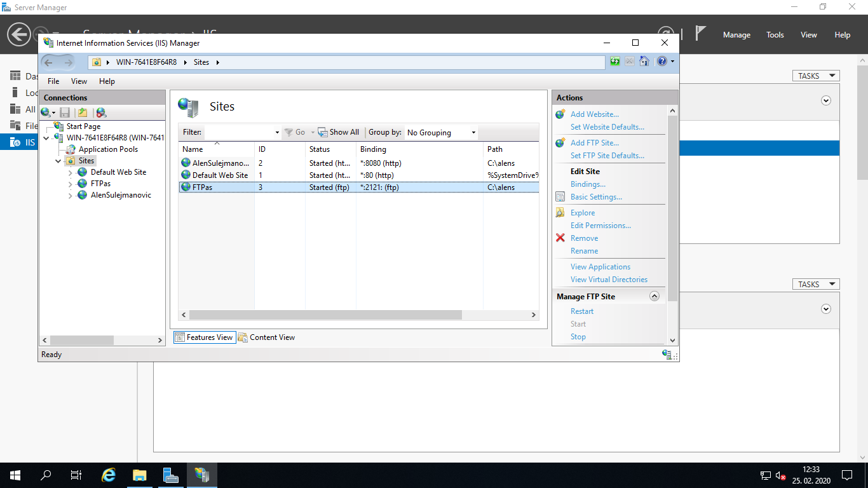
Task: Click the Add Website link
Action: coord(594,114)
